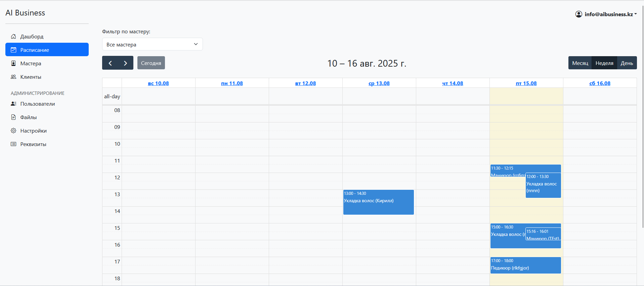Click the calendar icon beside Расписание
Screen dimensions: 644x286
pyautogui.click(x=13, y=50)
